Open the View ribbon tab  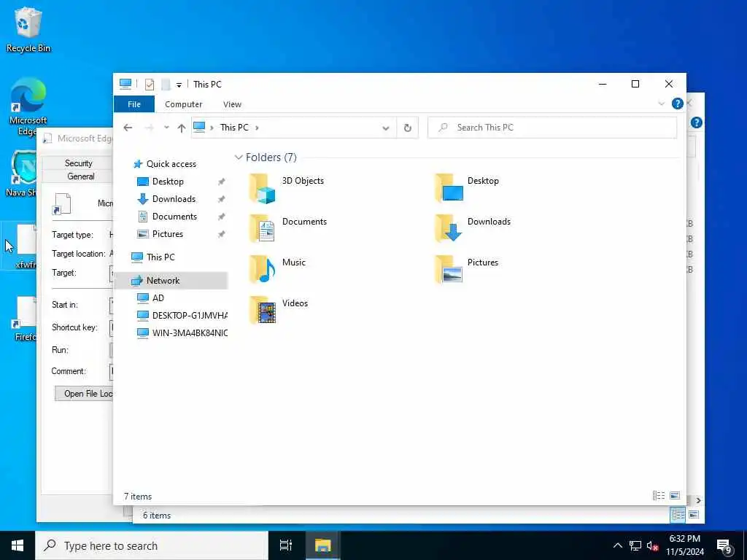pyautogui.click(x=232, y=104)
